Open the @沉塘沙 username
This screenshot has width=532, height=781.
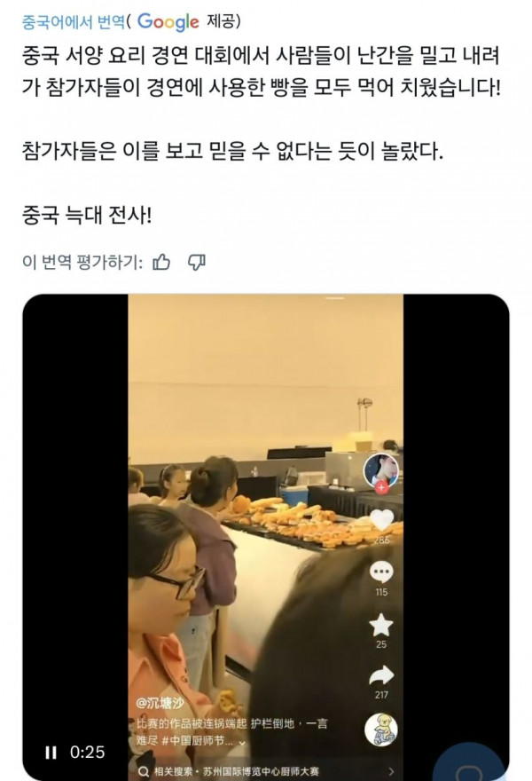point(160,703)
